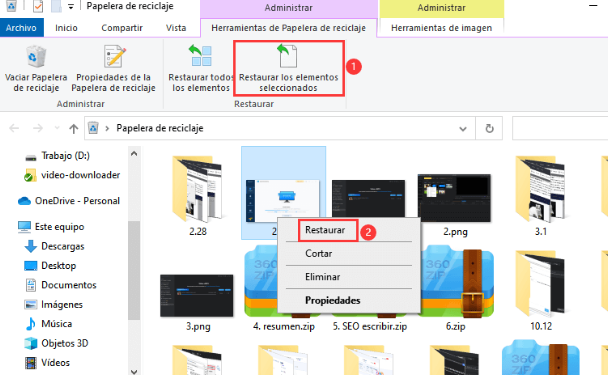Viewport: 608px width, 375px height.
Task: Open Objetos 3D in sidebar
Action: [x=57, y=343]
